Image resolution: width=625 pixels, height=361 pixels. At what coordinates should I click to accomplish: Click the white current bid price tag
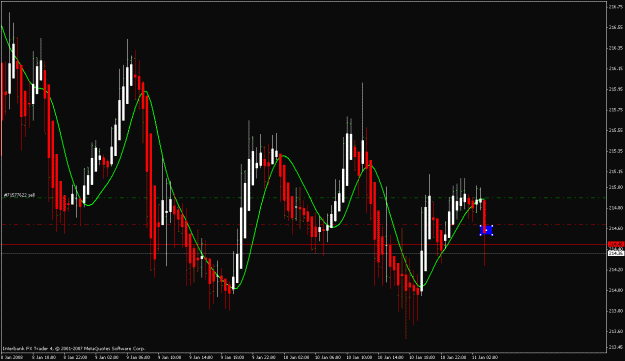[616, 253]
